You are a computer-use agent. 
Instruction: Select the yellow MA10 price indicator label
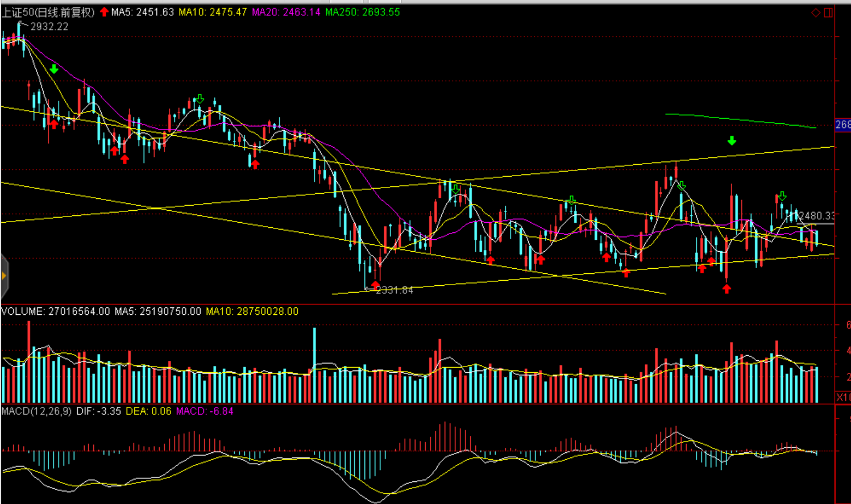coord(213,13)
